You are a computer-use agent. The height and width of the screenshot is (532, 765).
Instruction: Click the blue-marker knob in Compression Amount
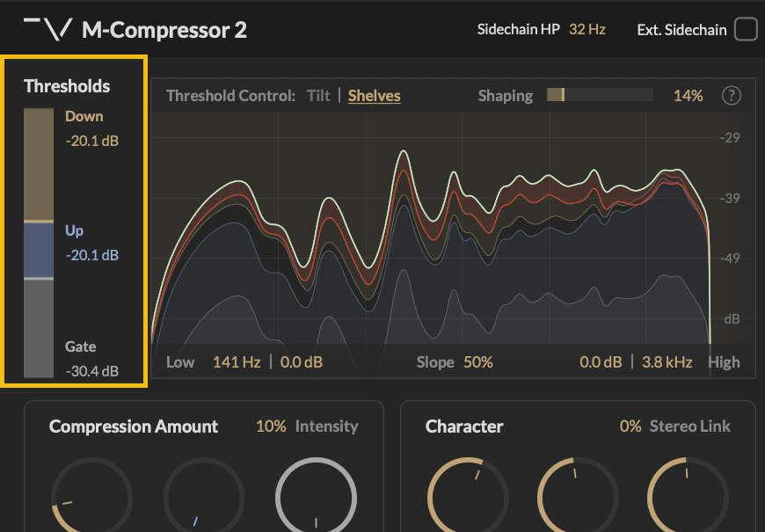(204, 497)
